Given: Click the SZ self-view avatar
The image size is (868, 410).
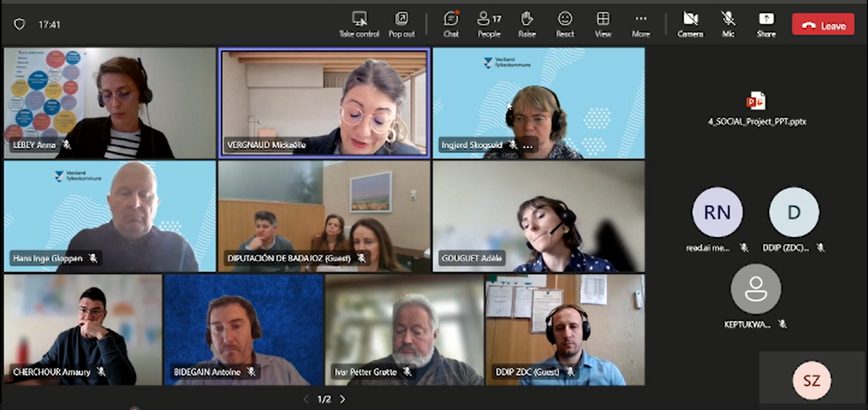Looking at the screenshot, I should pos(811,381).
